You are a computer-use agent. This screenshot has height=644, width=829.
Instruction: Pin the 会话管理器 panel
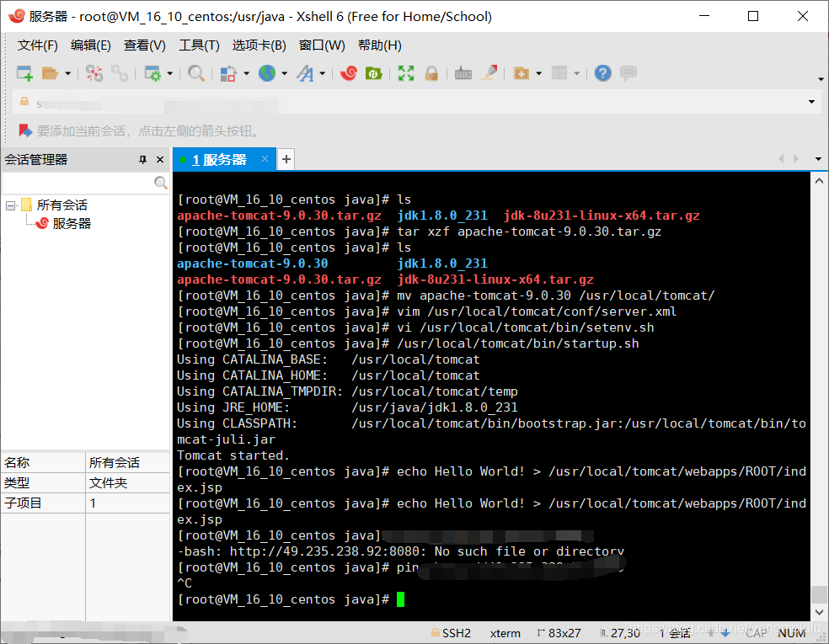142,160
